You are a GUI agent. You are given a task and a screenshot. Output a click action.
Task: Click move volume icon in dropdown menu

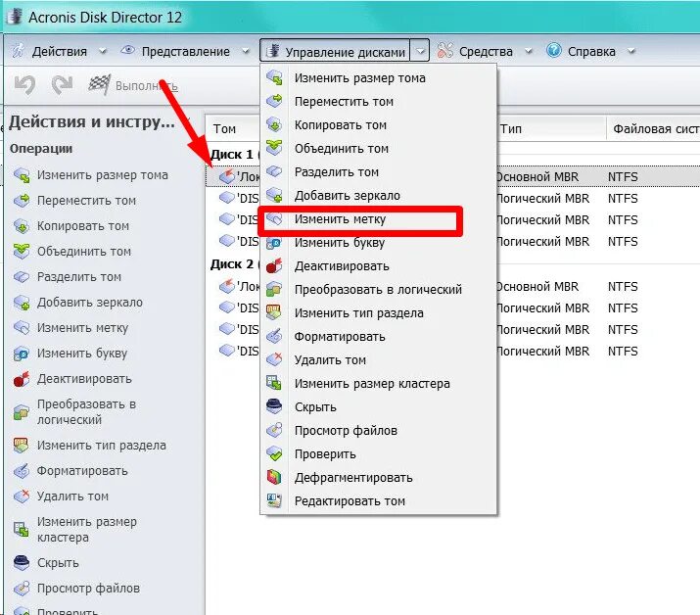[274, 102]
